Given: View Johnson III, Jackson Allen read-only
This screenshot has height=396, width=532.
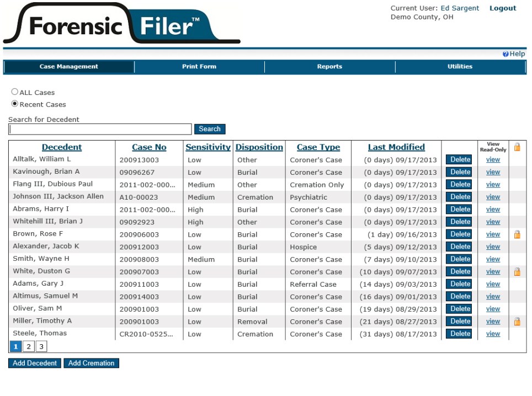Looking at the screenshot, I should pos(493,197).
